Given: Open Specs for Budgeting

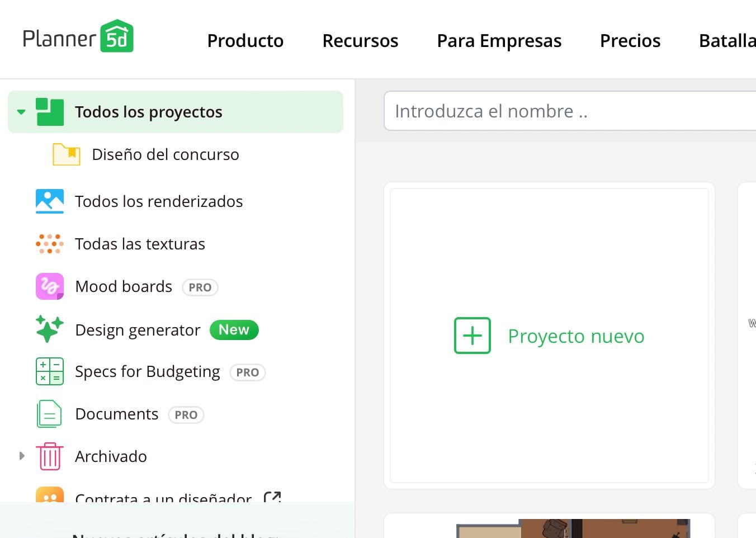Looking at the screenshot, I should [147, 371].
